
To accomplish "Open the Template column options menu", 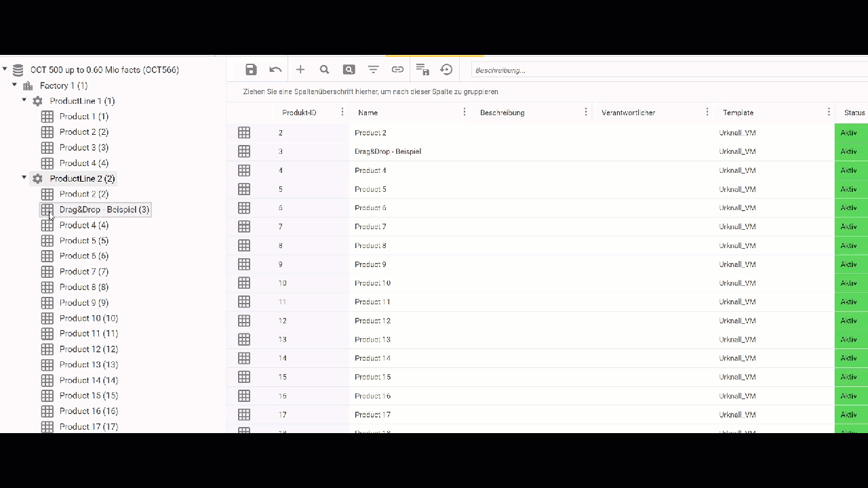I will (x=829, y=112).
